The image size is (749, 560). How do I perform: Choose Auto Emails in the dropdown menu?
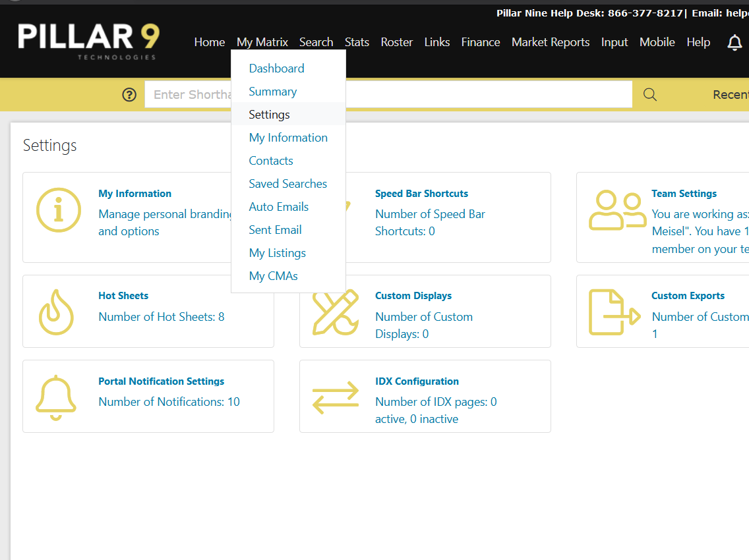coord(278,206)
